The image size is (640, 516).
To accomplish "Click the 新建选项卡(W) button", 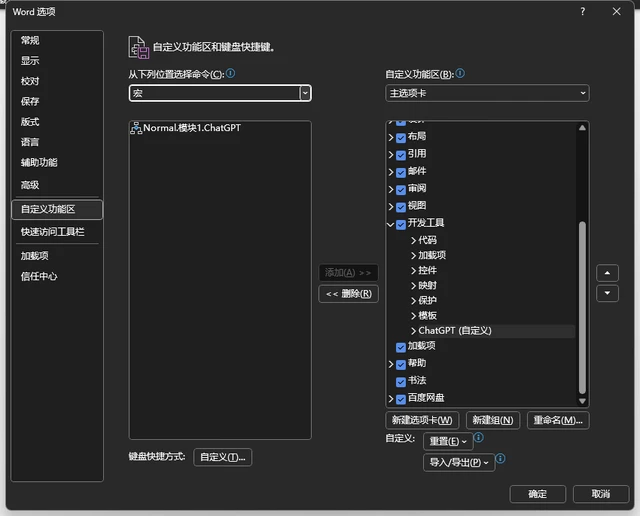I will 422,420.
